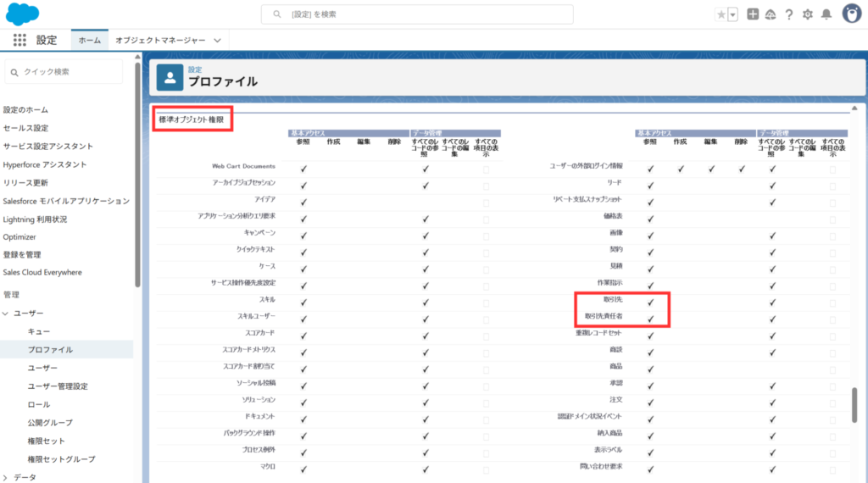
Task: Expand the データ section in sidebar
Action: [6, 477]
